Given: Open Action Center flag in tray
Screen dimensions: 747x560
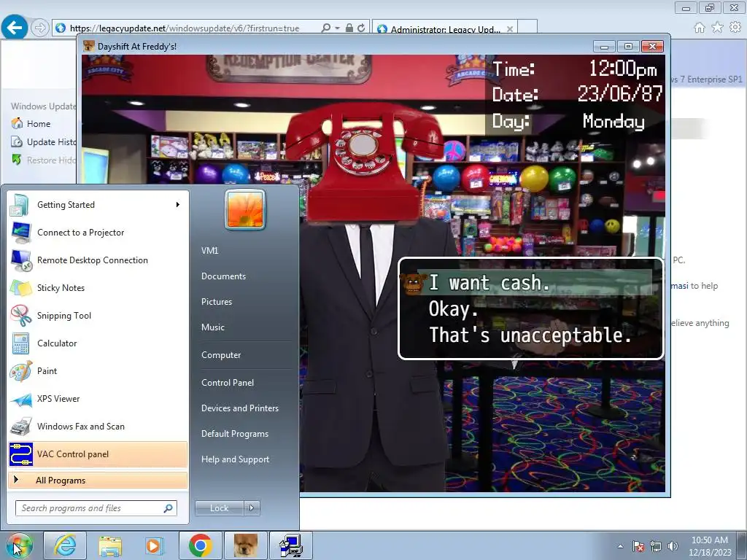Looking at the screenshot, I should tap(638, 546).
